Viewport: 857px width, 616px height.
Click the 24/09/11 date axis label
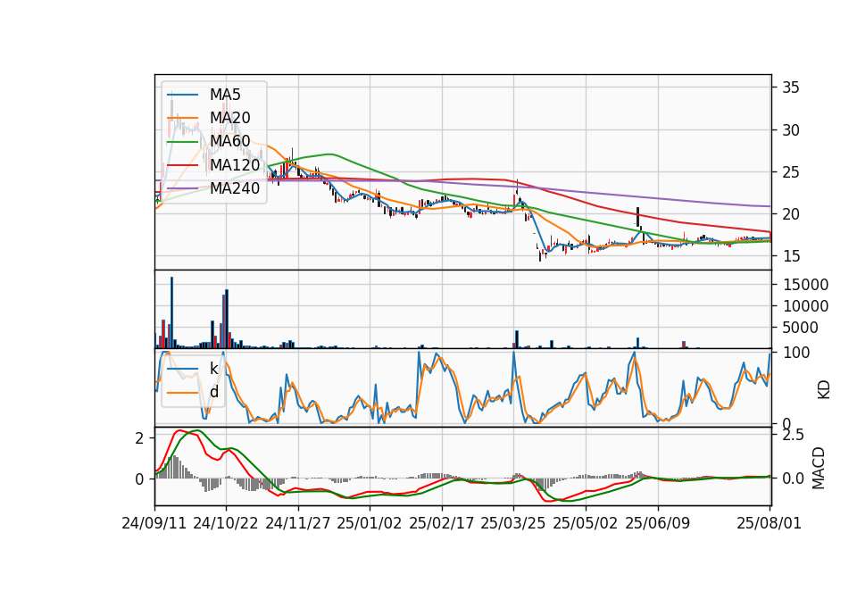point(154,523)
